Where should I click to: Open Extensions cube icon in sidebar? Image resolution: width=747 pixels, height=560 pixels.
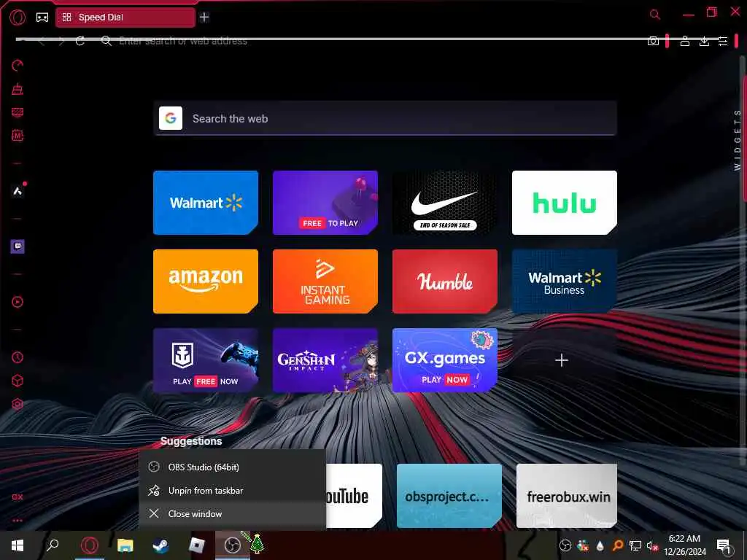(18, 381)
